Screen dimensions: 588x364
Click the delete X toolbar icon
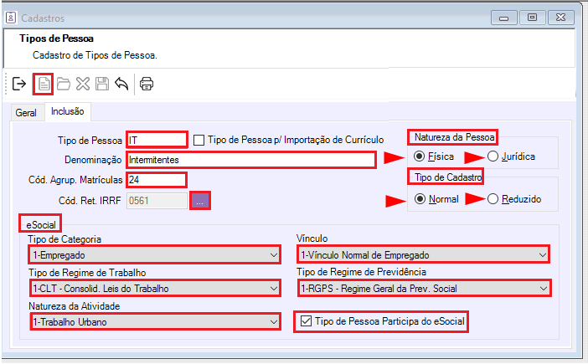pos(82,84)
